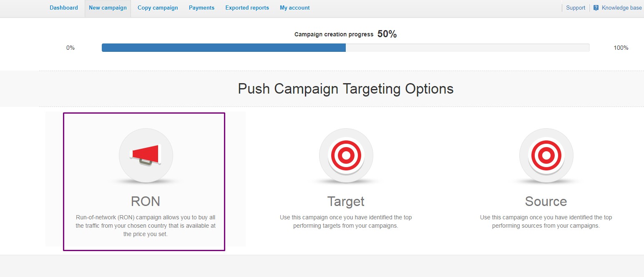Viewport: 644px width, 277px height.
Task: Click the blue filled portion of progress bar
Action: coord(224,48)
